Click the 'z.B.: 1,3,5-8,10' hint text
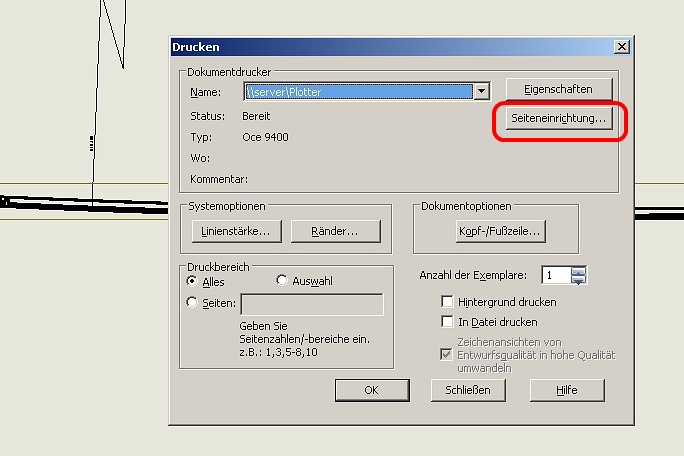Screen dimensions: 684x456 (278, 352)
